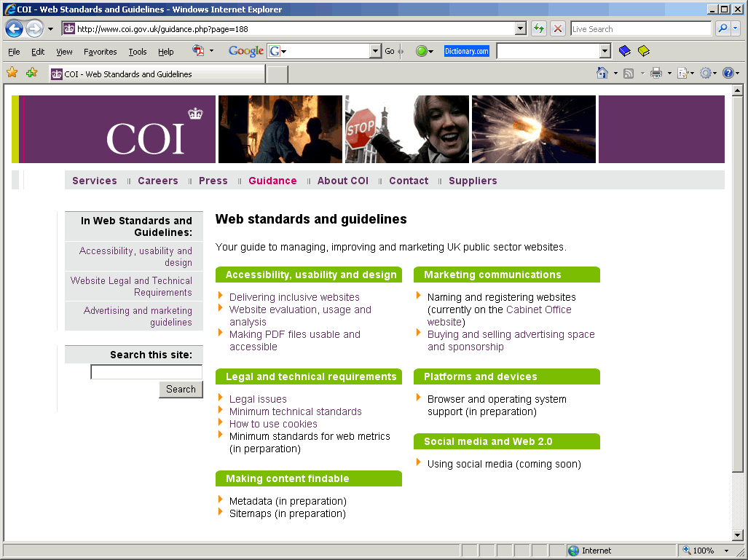Open the Edit menu
Image resolution: width=748 pixels, height=560 pixels.
tap(38, 52)
